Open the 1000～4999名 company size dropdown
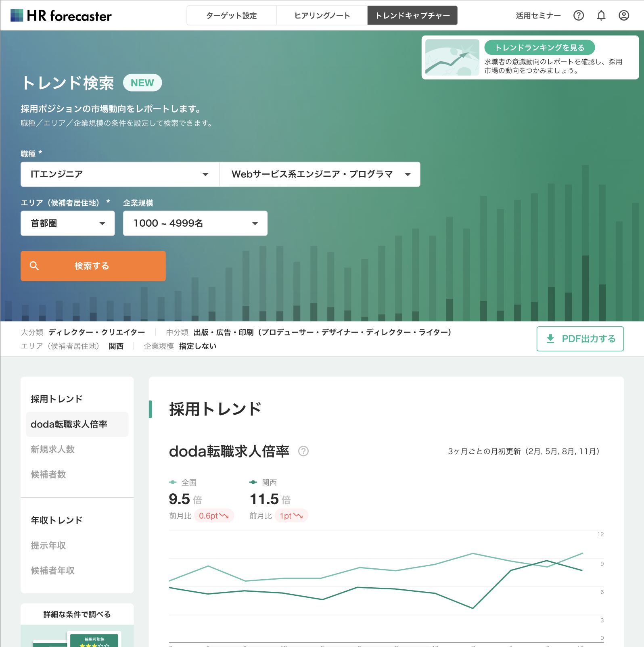 (195, 223)
